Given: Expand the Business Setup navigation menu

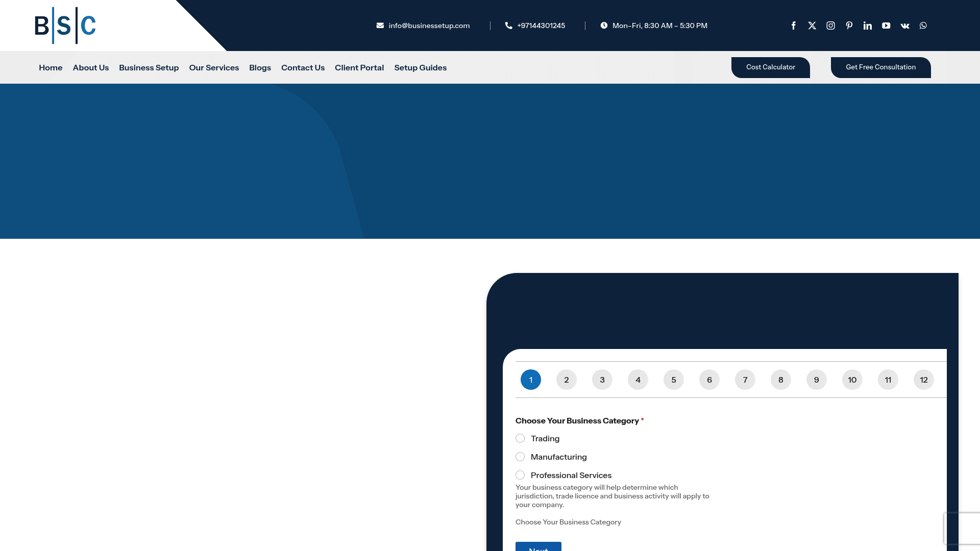Looking at the screenshot, I should 149,67.
